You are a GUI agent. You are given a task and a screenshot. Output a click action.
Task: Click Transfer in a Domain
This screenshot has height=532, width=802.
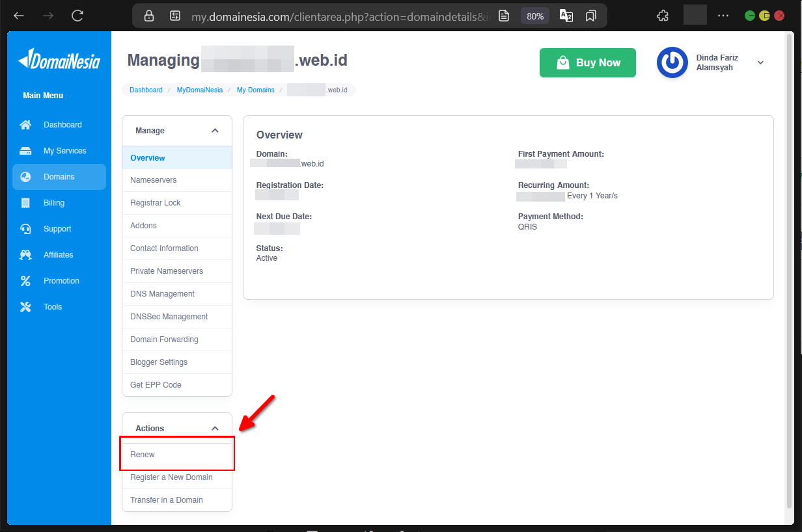[177, 500]
